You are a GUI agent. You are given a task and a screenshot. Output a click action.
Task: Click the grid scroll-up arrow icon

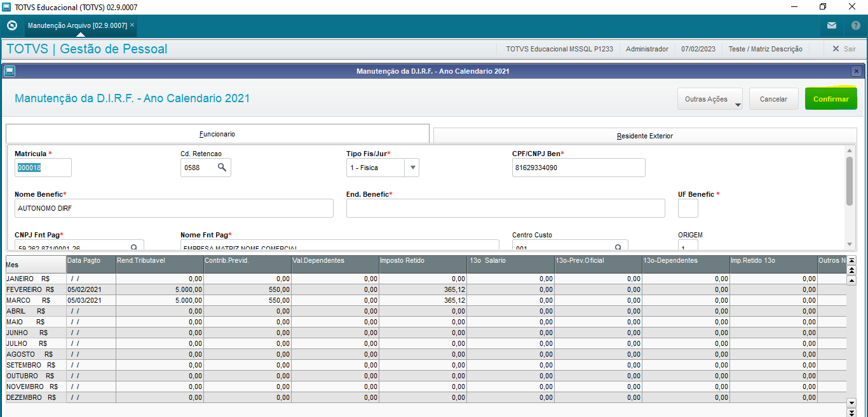coord(852,280)
